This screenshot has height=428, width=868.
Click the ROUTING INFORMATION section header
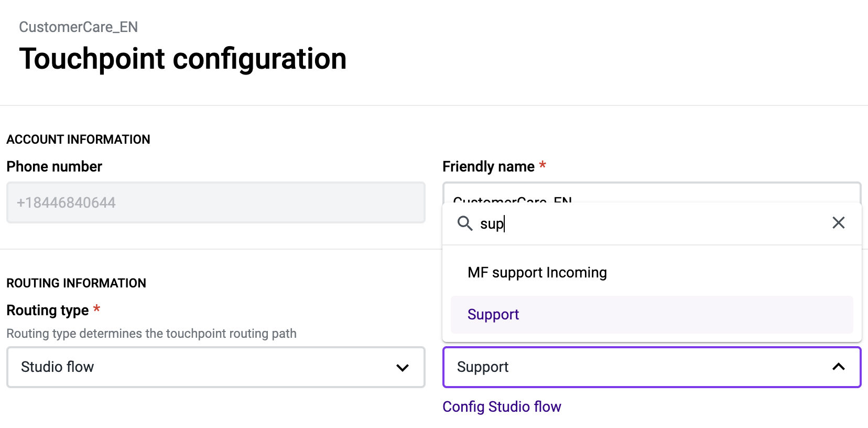(x=77, y=283)
